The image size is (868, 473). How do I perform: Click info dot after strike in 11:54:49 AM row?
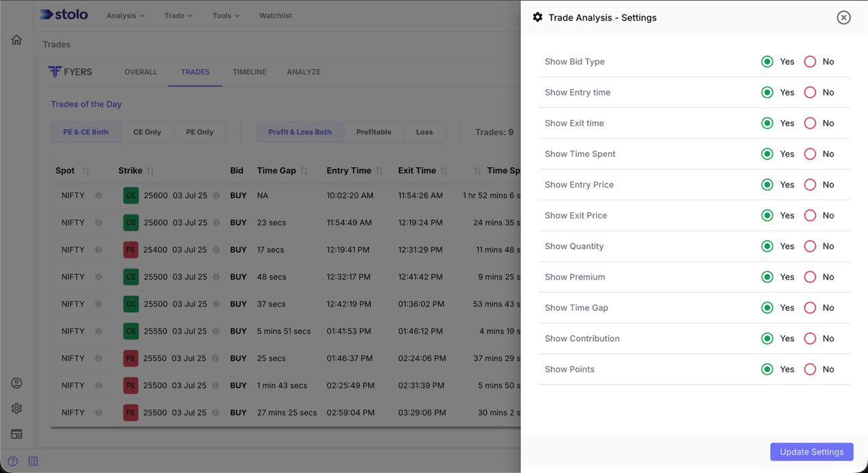[216, 223]
